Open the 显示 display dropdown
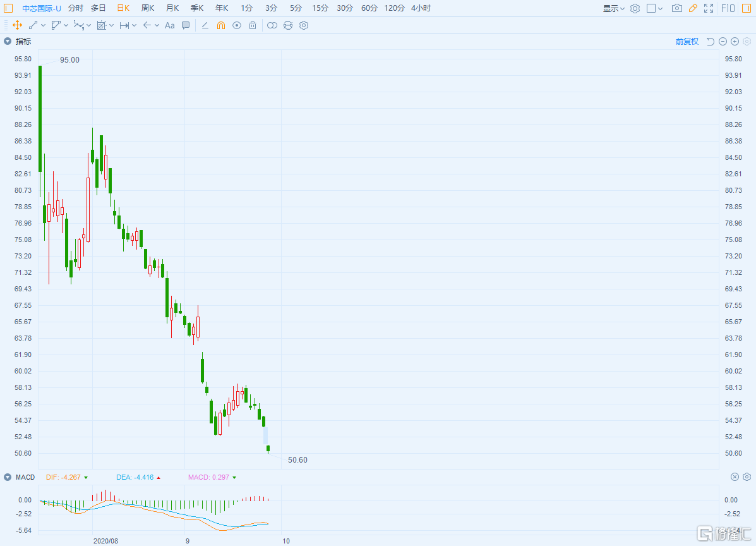The width and height of the screenshot is (756, 546). pos(613,8)
